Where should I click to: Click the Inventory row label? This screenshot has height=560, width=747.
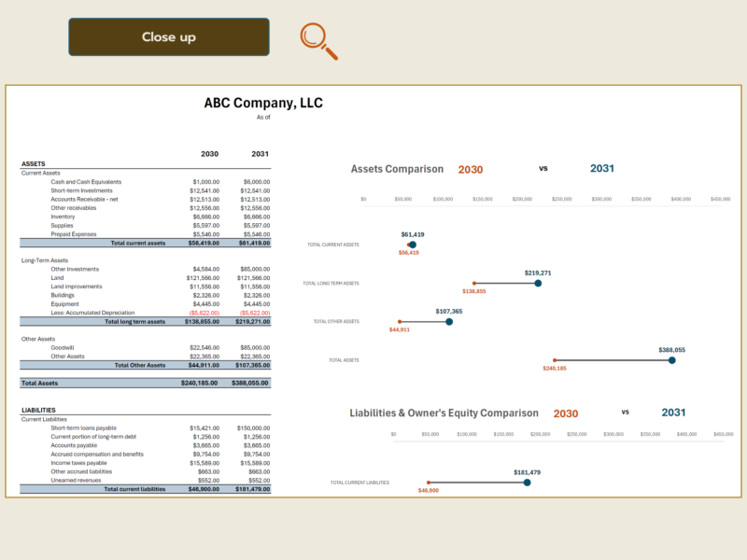(63, 217)
